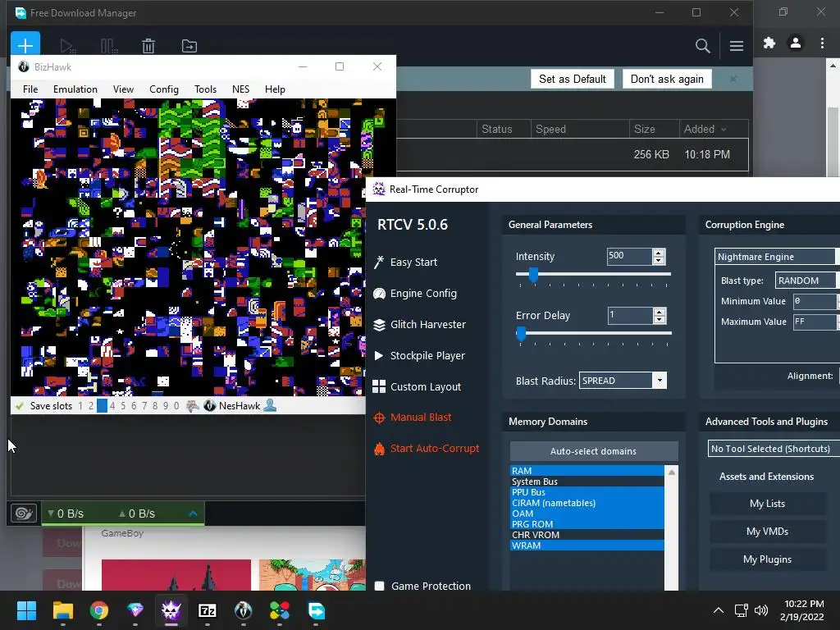This screenshot has width=840, height=630.
Task: Click the browser extensions puzzle icon
Action: tap(769, 43)
